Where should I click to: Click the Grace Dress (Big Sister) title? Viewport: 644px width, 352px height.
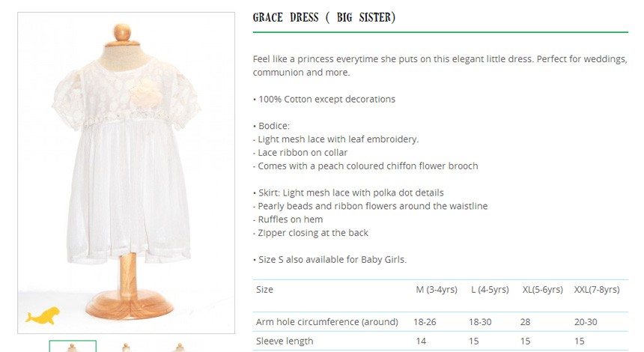(324, 17)
